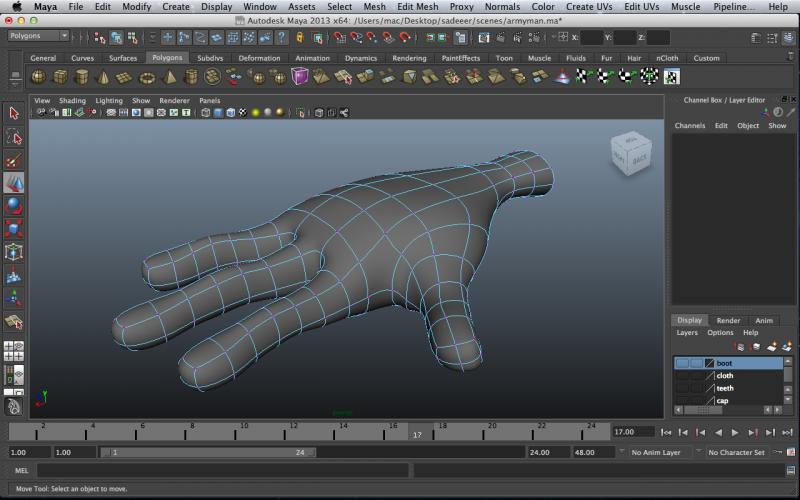Toggle visibility box of the boot layer

click(682, 363)
